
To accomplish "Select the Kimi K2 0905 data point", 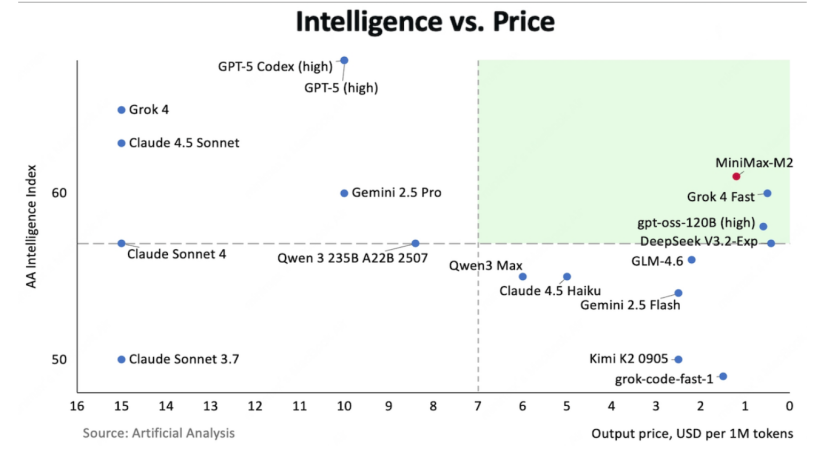I will coord(678,359).
